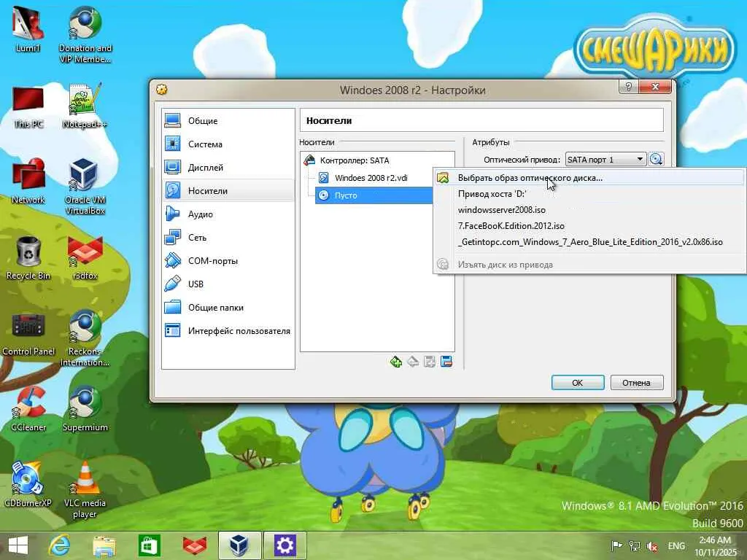Click the taskbar clock 2:46 AM
The width and height of the screenshot is (747, 560).
715,546
